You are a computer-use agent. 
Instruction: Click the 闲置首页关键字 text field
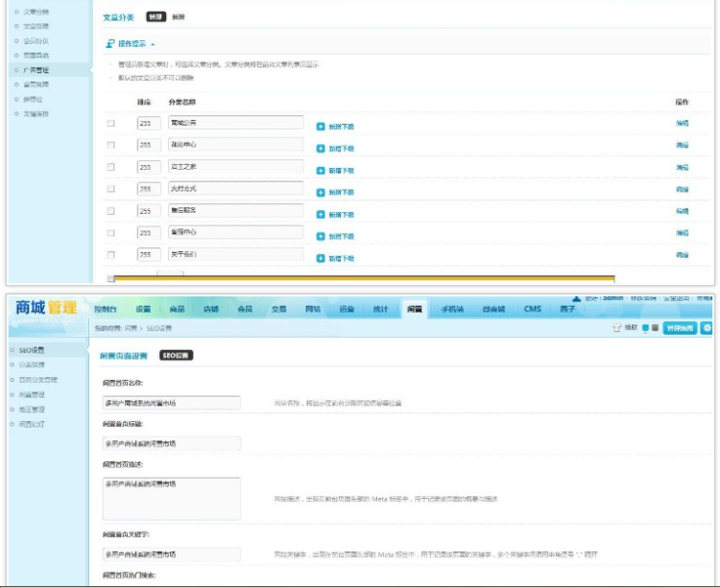pos(171,554)
